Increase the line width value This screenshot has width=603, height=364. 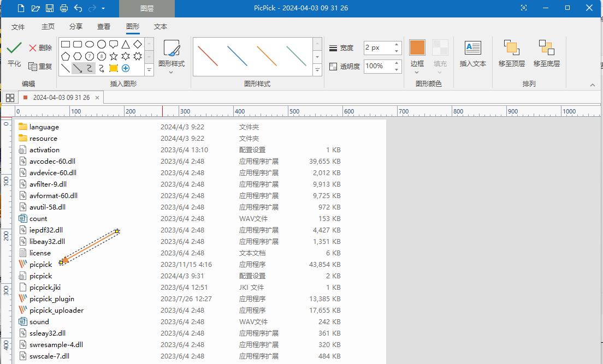[397, 44]
